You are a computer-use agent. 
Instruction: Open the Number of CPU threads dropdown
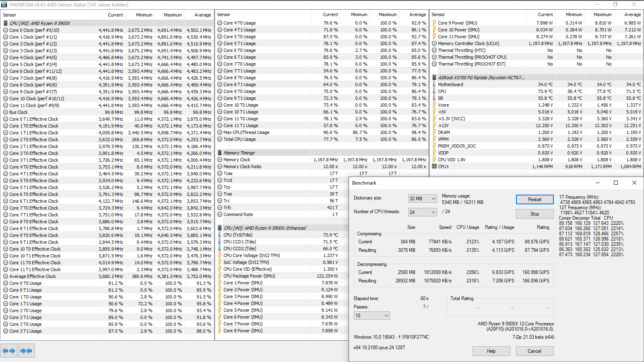coord(423,212)
